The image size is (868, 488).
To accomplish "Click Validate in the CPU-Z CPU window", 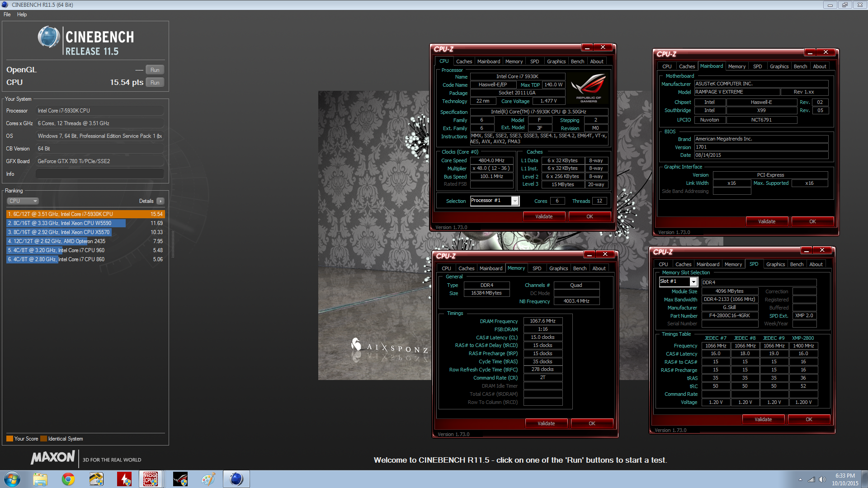I will (x=544, y=216).
